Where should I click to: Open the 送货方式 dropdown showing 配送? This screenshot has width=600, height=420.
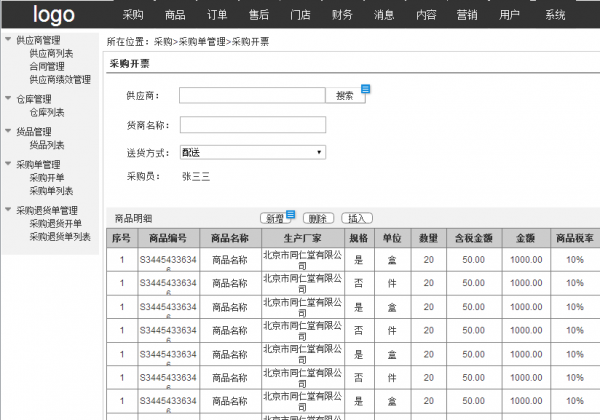253,152
